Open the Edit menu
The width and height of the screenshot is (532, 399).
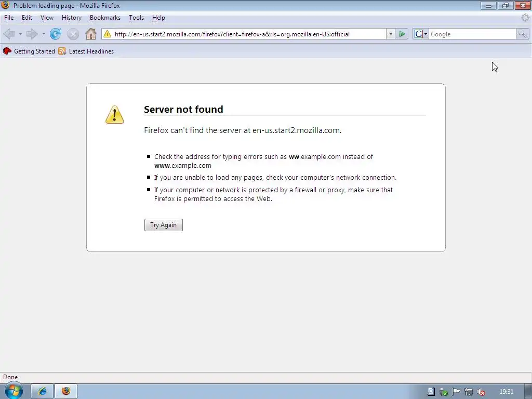coord(27,18)
